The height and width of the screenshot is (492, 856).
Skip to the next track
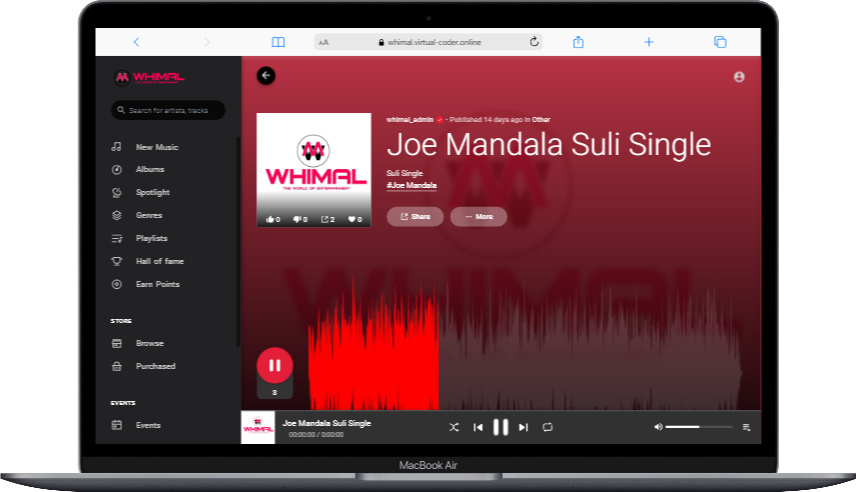tap(523, 427)
